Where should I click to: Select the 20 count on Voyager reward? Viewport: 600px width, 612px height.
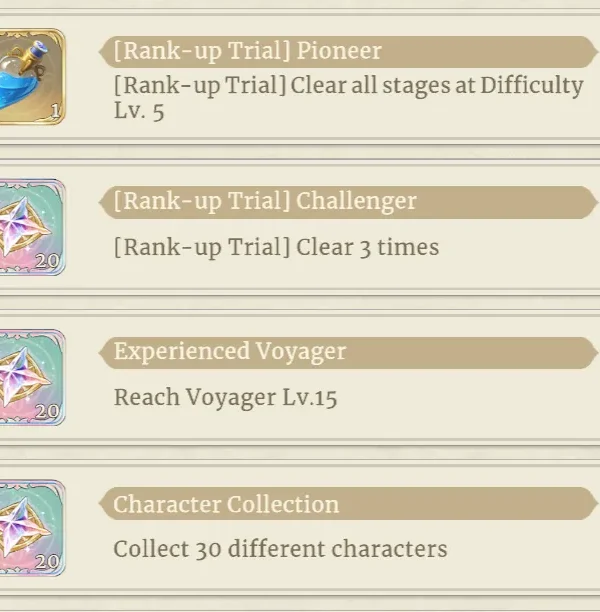(47, 411)
